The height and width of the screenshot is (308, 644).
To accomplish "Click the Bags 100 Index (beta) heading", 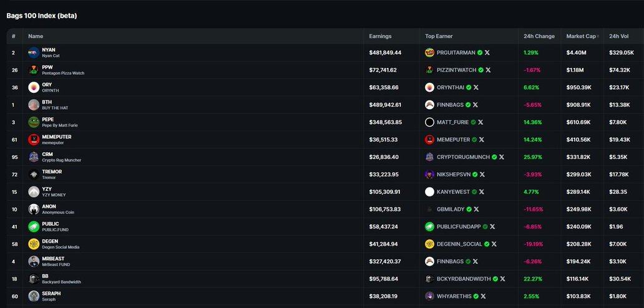I will pyautogui.click(x=42, y=16).
